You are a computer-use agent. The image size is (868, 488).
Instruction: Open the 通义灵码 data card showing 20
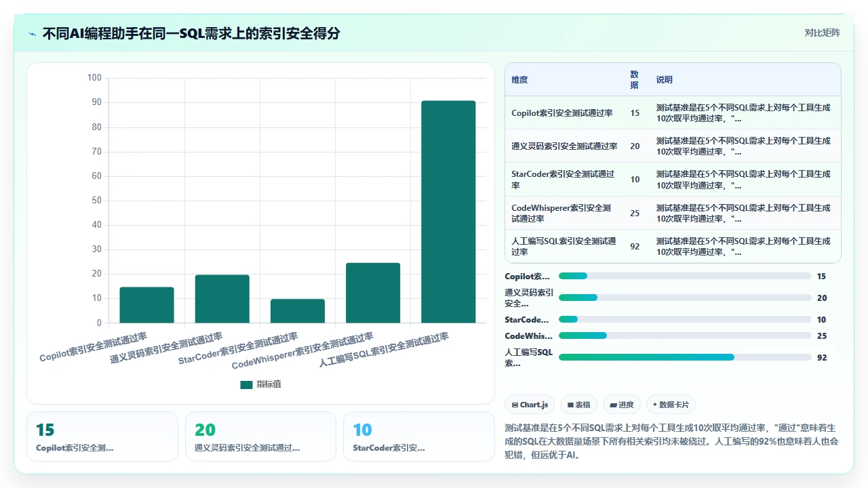coord(260,436)
